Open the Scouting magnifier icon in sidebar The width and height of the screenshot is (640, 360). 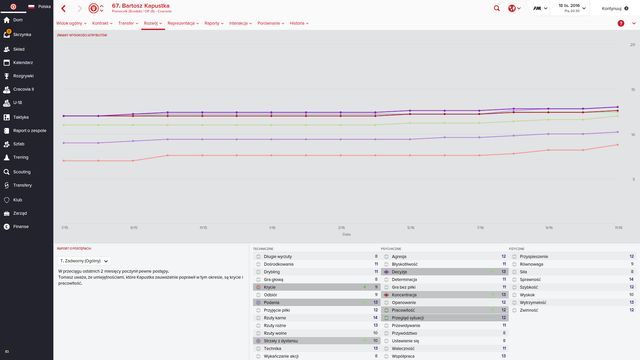tap(7, 172)
